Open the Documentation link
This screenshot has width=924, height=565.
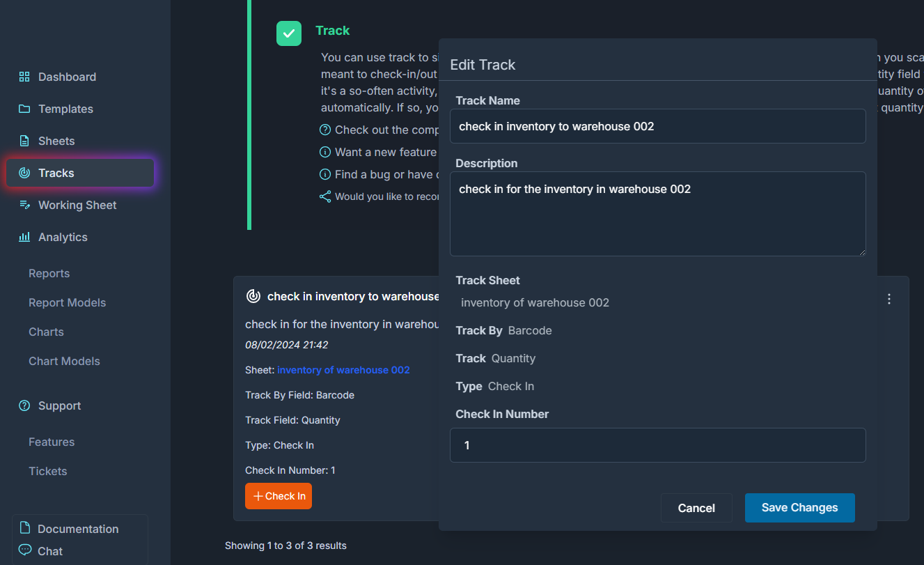tap(78, 529)
